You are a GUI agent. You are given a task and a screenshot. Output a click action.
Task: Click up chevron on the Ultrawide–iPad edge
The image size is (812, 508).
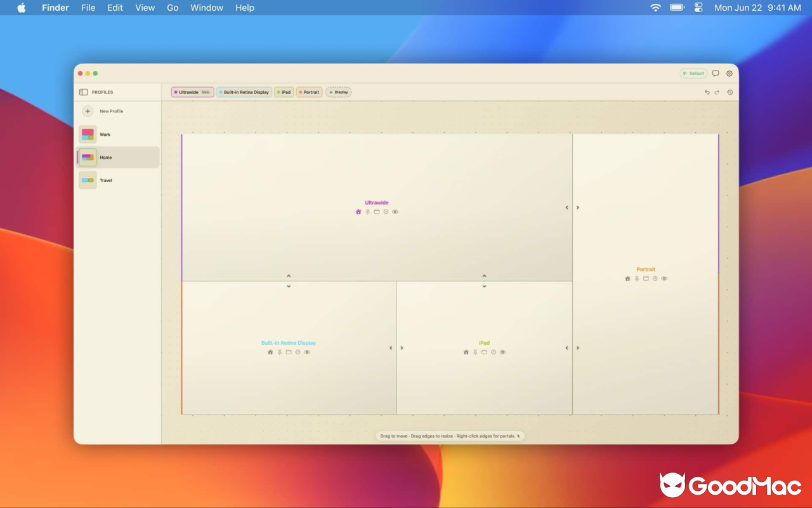coord(485,276)
